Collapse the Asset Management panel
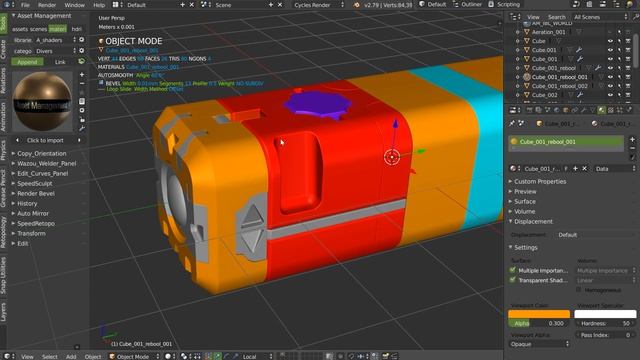This screenshot has width=640, height=360. pos(44,16)
